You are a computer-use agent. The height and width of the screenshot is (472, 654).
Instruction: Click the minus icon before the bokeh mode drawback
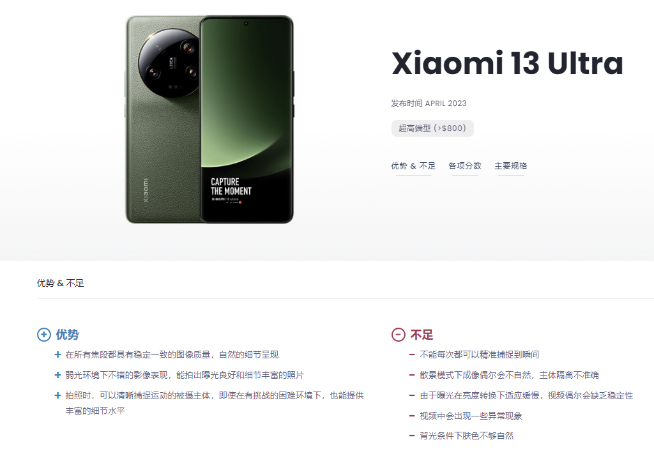point(412,375)
